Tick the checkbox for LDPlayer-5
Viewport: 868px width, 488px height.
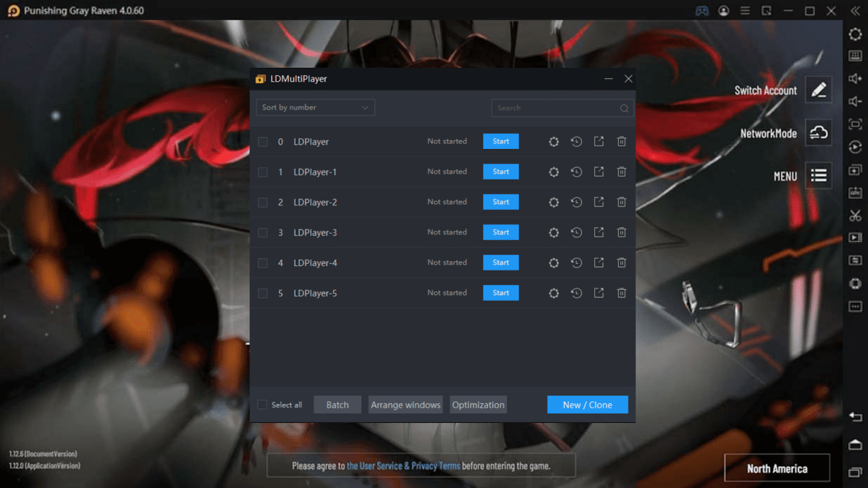263,294
